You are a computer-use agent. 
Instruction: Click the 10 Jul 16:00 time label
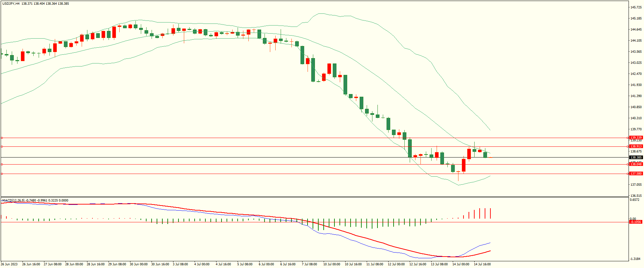coord(353,264)
